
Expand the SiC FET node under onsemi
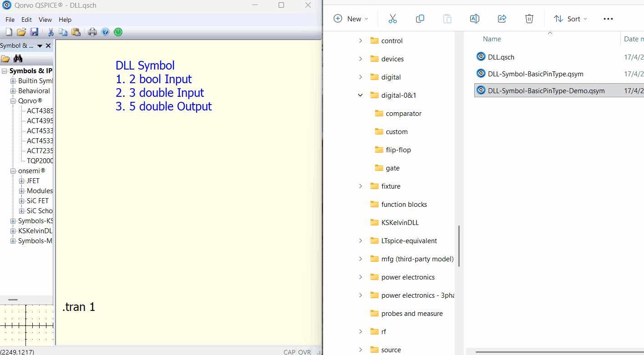coord(21,201)
